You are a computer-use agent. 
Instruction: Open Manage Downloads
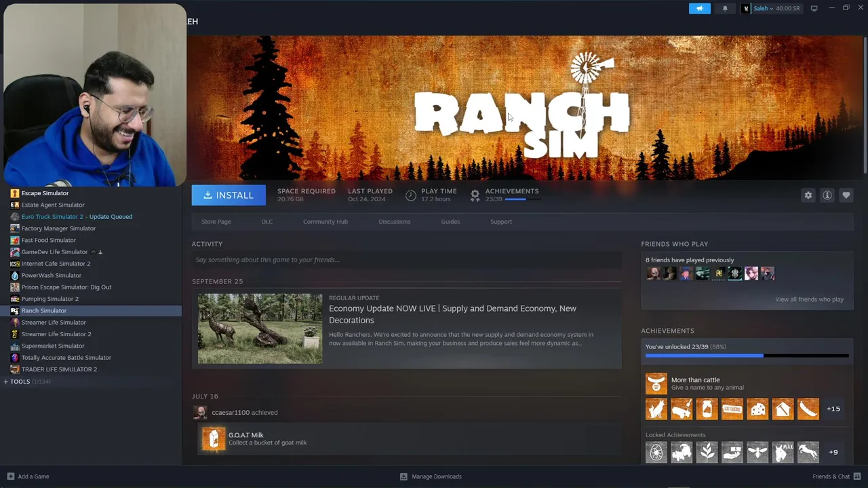(431, 476)
